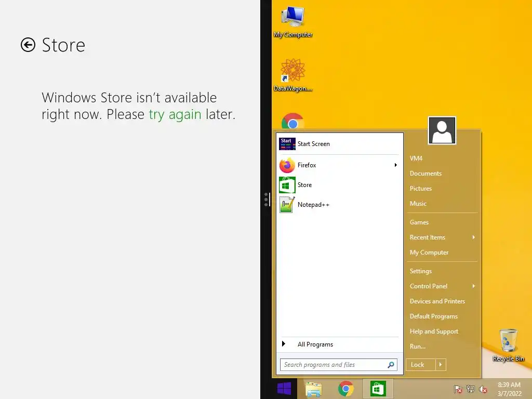The image size is (532, 399).
Task: Expand All Programs list
Action: tap(340, 344)
